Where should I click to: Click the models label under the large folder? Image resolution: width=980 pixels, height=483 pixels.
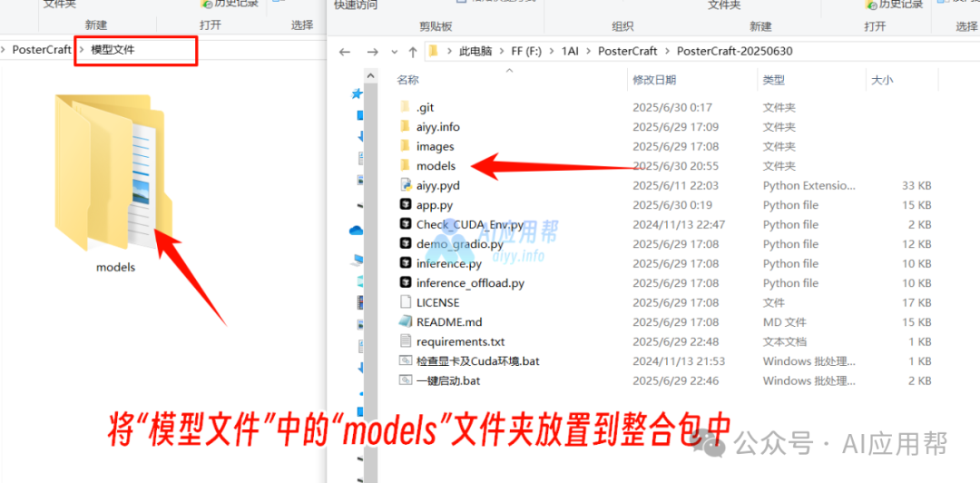(x=115, y=267)
